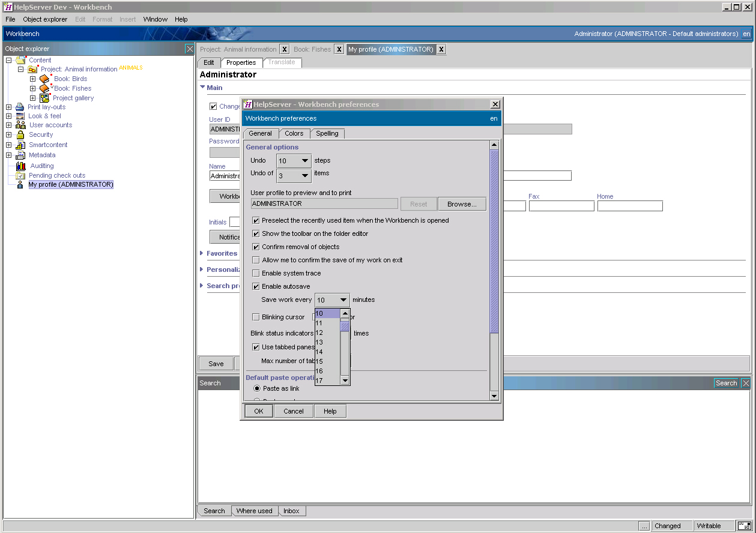
Task: Click the Save button in My profile
Action: coord(216,364)
